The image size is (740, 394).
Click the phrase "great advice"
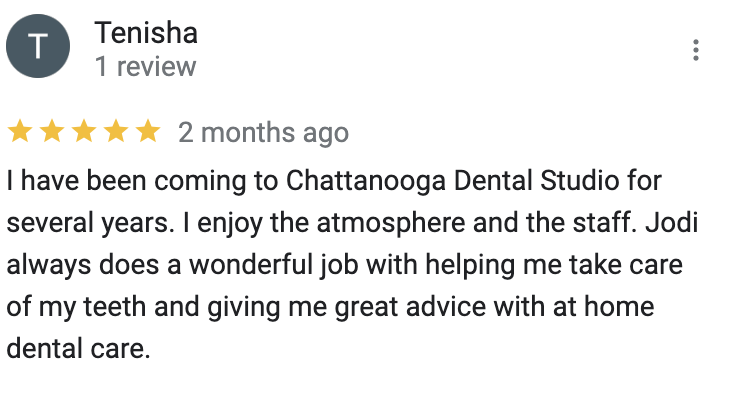coord(410,307)
